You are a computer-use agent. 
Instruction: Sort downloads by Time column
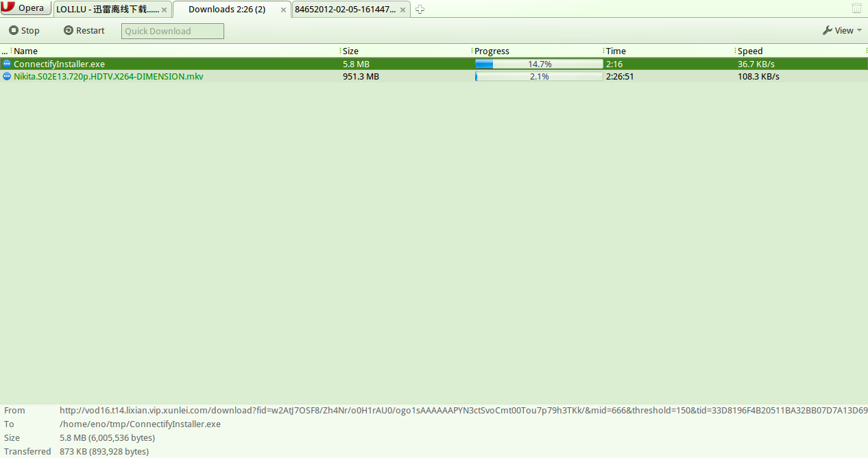coord(668,51)
